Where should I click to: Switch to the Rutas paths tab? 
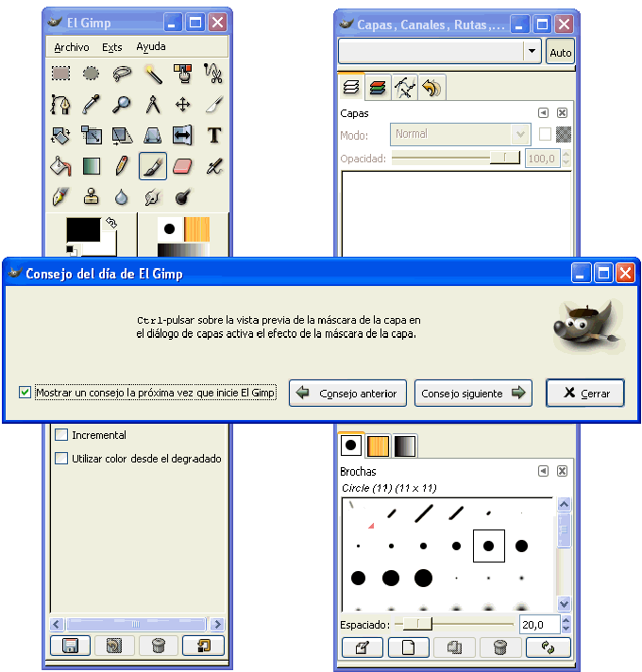point(405,88)
